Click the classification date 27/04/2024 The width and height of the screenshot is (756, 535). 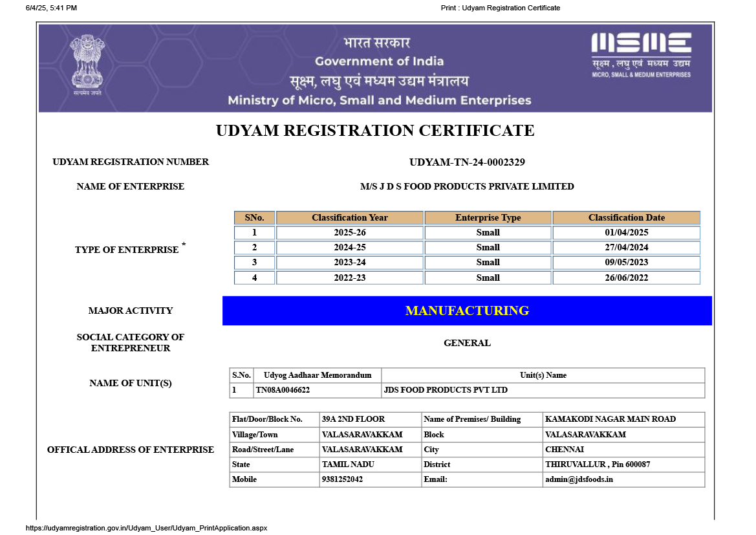pyautogui.click(x=626, y=248)
